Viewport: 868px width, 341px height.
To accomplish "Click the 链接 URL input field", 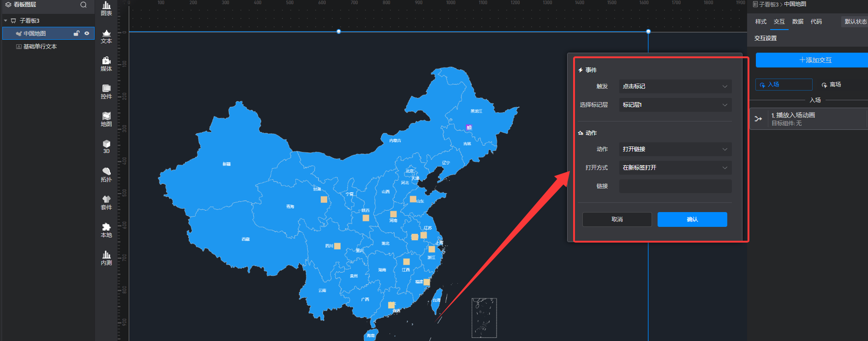I will click(x=675, y=186).
